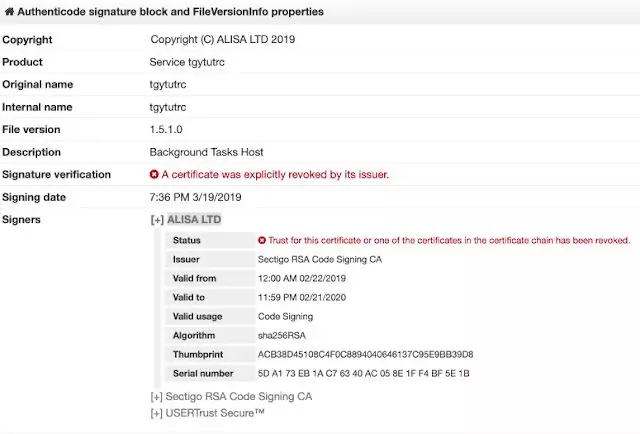
Task: Click the Copyright ALISA LTD 2019 value
Action: (222, 40)
